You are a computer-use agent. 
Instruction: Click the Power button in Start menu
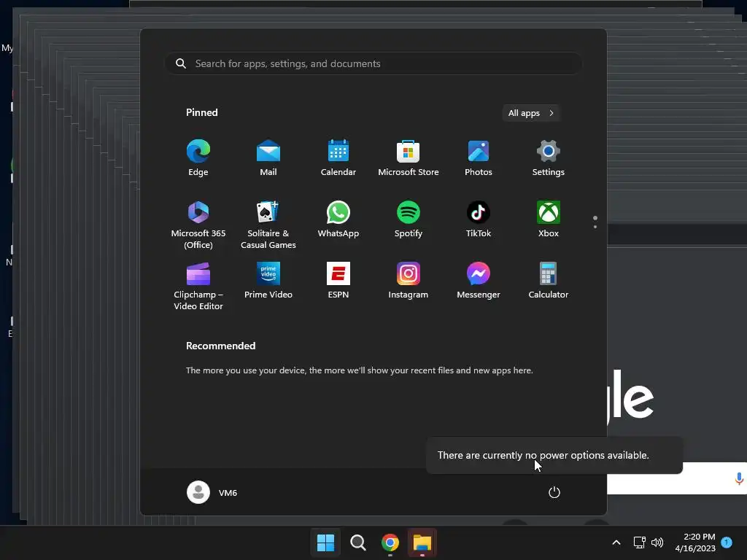point(554,492)
